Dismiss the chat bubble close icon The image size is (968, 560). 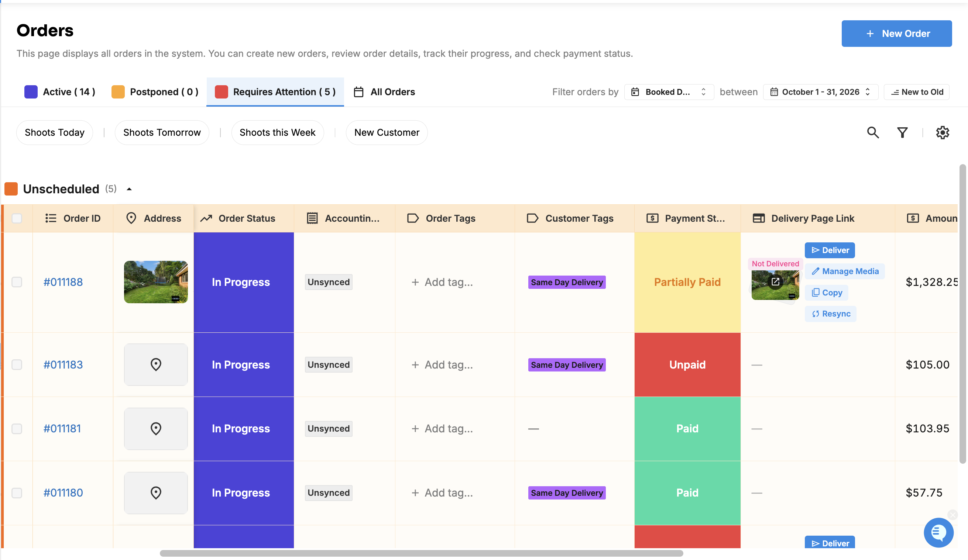coord(952,515)
